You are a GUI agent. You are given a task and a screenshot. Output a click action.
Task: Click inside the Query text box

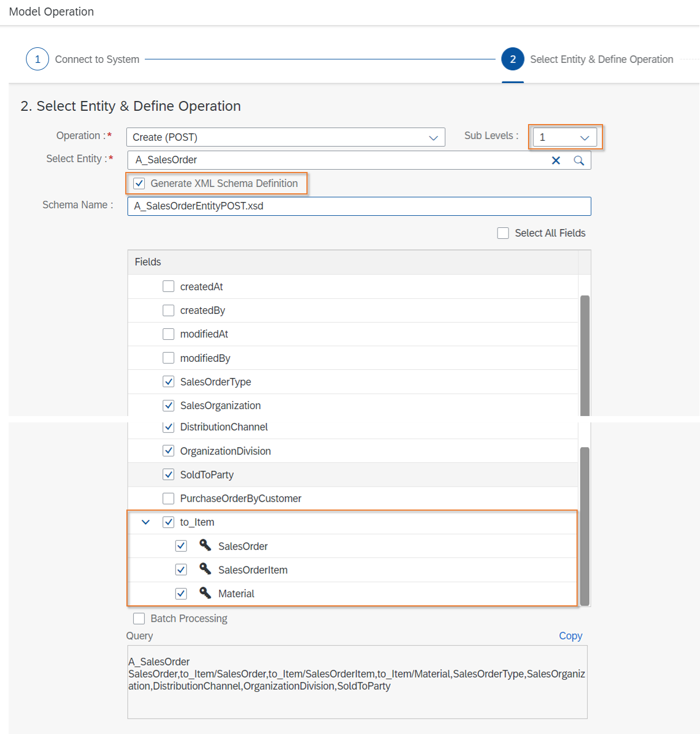coord(357,682)
